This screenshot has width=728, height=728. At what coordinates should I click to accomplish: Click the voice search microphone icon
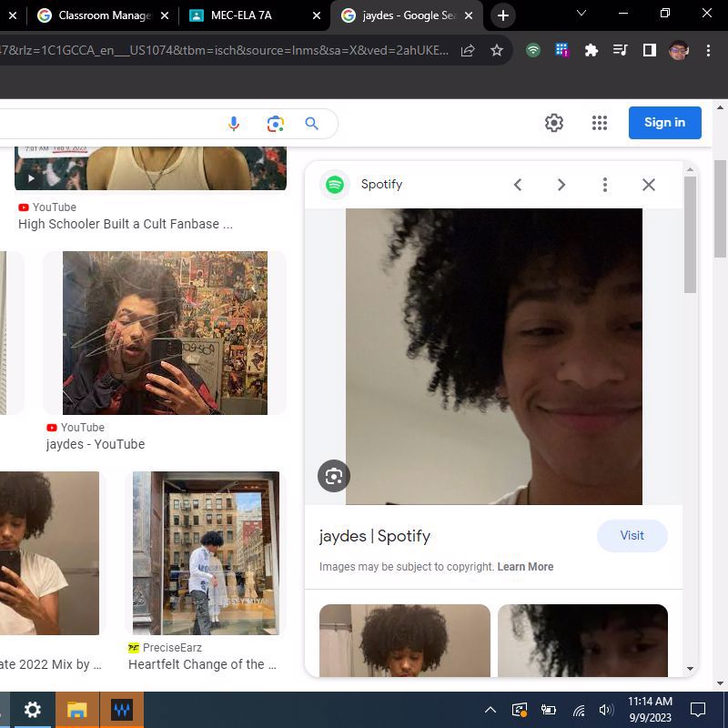(x=234, y=124)
